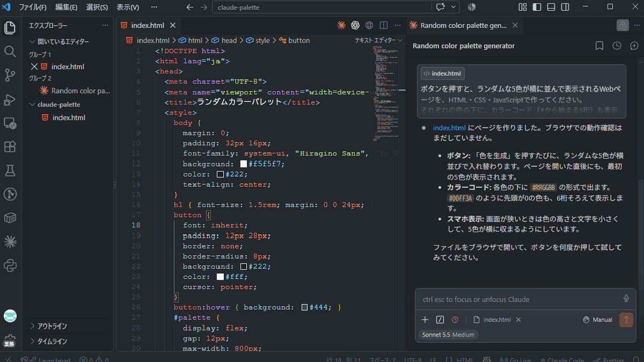
Task: Open the index.html link in Claude's reply
Action: pos(449,128)
